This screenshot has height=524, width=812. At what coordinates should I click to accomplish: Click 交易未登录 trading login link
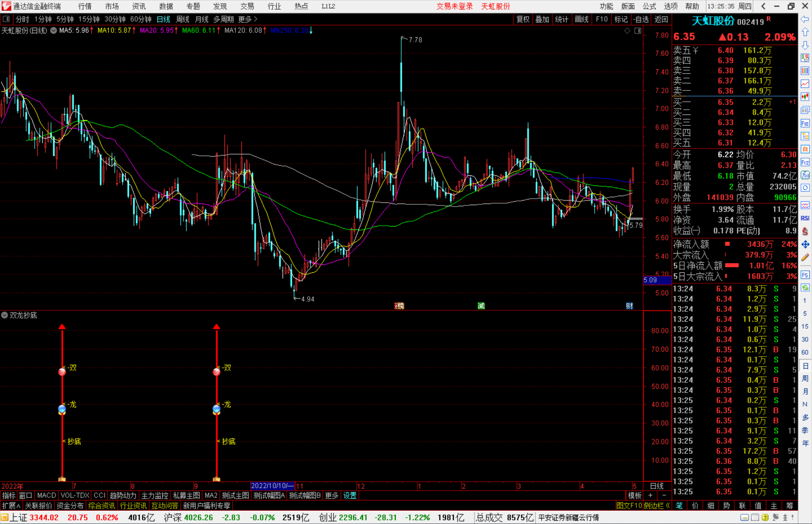(x=454, y=6)
